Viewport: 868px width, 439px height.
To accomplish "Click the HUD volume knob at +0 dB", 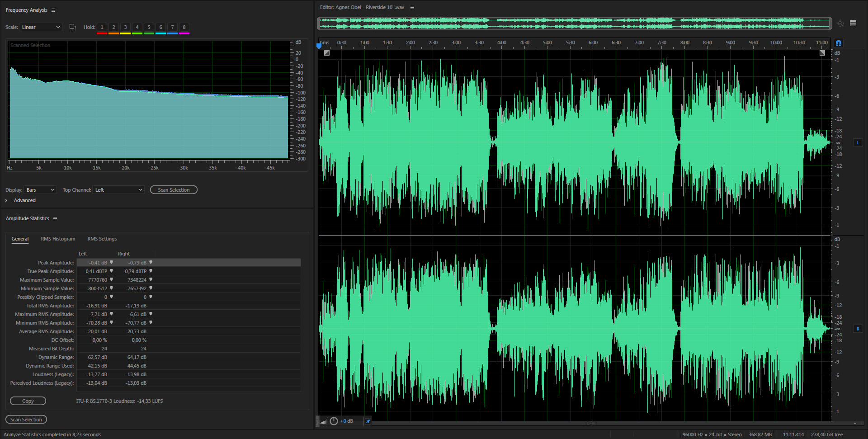I will tap(334, 421).
